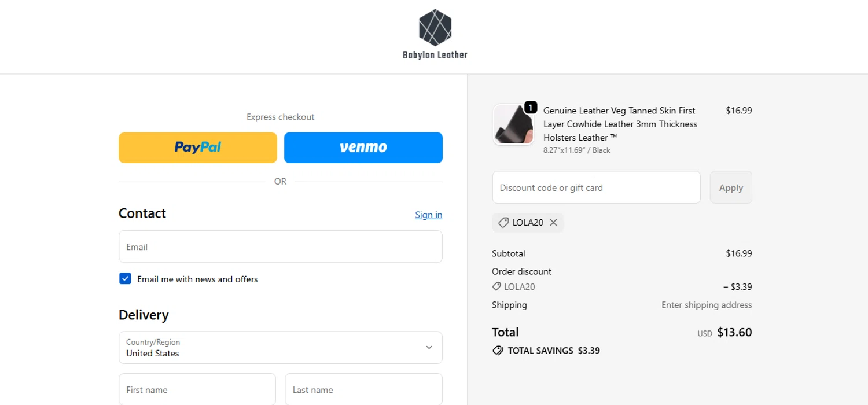
Task: Focus the Email input field
Action: coord(281,246)
